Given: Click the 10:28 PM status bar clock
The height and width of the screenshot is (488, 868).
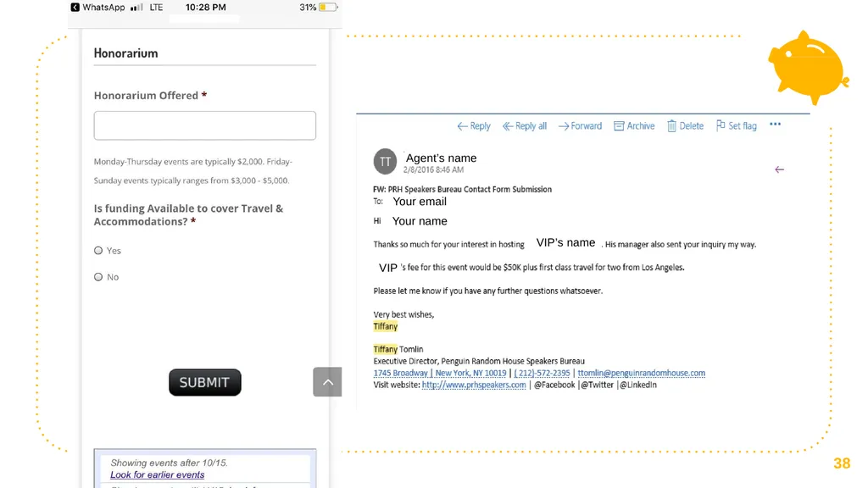Looking at the screenshot, I should (205, 7).
